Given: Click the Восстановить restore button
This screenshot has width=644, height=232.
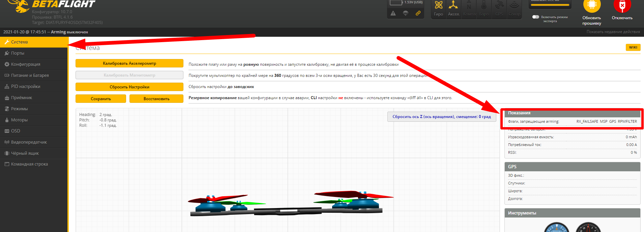Looking at the screenshot, I should [x=156, y=99].
